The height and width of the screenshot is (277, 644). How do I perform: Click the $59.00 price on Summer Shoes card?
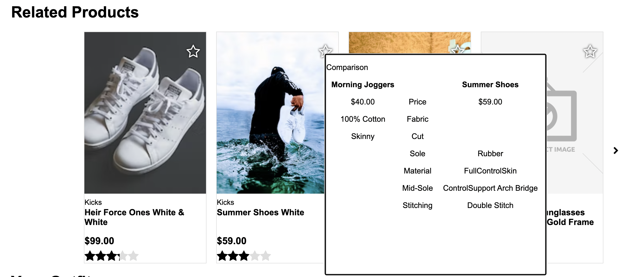point(232,241)
